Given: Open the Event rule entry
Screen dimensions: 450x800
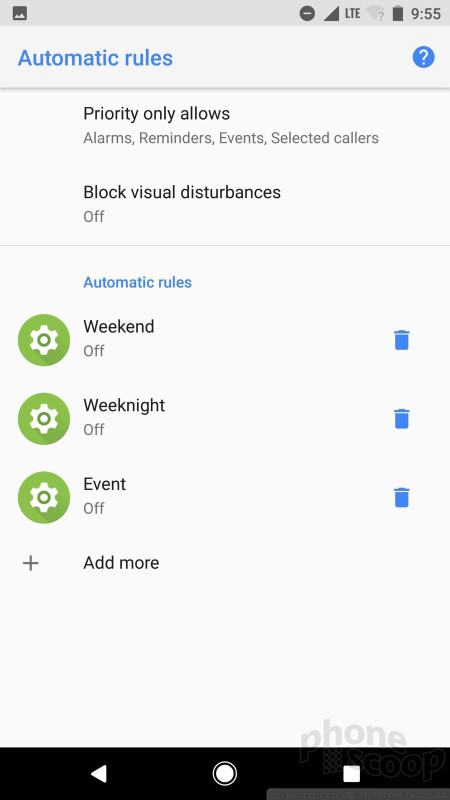Looking at the screenshot, I should tap(225, 497).
